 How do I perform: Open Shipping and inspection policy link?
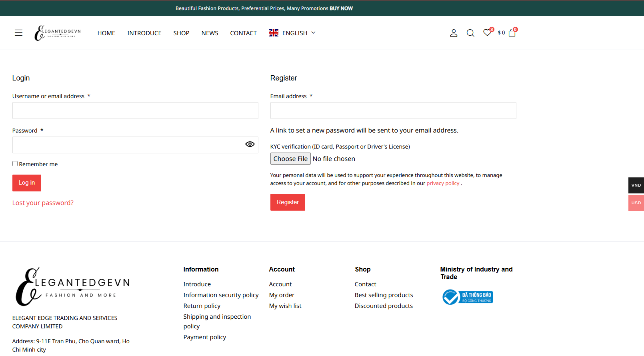tap(217, 322)
